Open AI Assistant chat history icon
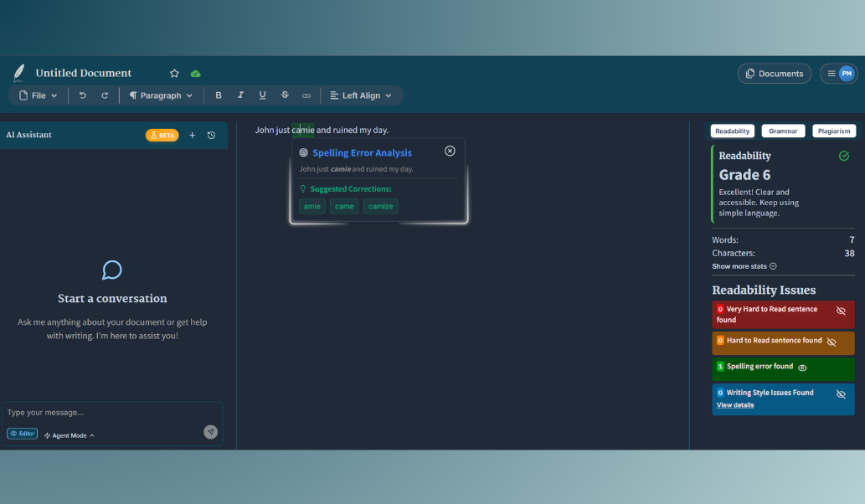Viewport: 865px width, 504px height. [211, 135]
